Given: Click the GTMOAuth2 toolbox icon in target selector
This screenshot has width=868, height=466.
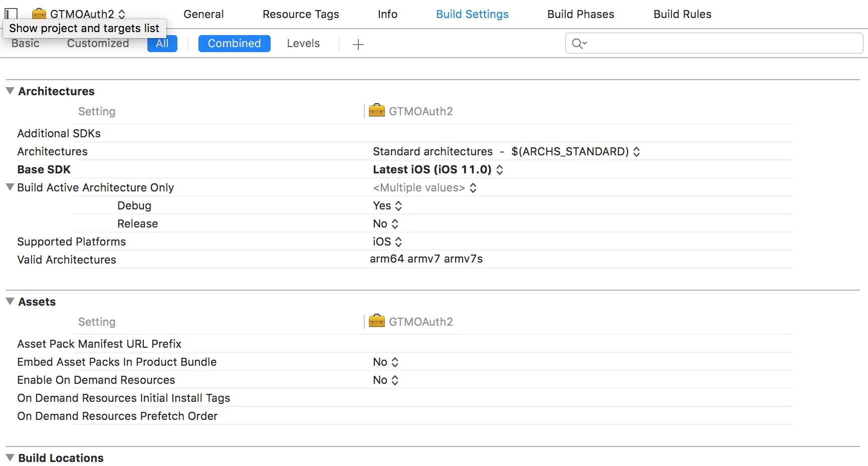Looking at the screenshot, I should [39, 14].
